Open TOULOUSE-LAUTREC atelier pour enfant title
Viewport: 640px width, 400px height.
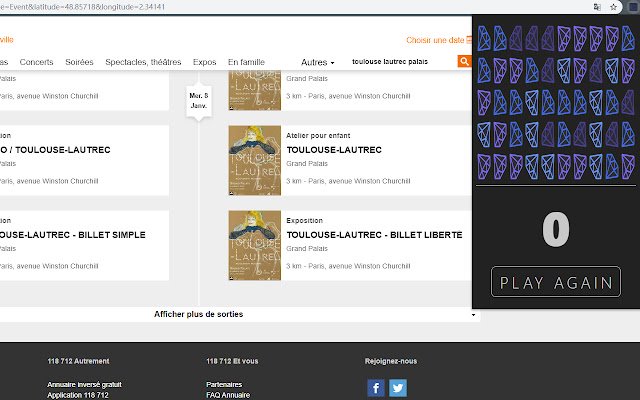click(x=334, y=150)
